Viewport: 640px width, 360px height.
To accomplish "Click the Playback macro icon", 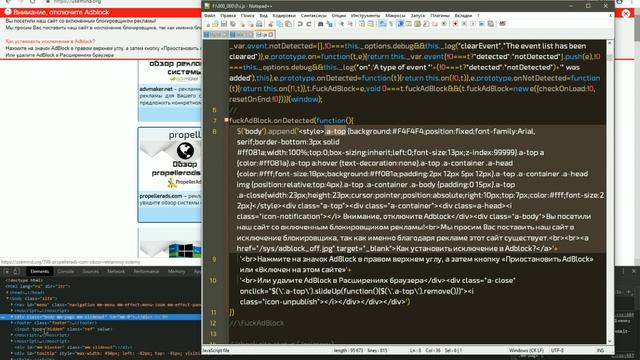I will click(473, 24).
